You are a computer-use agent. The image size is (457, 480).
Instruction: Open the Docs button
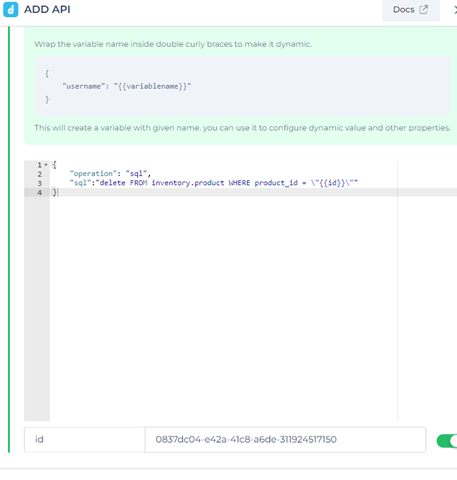pos(411,10)
